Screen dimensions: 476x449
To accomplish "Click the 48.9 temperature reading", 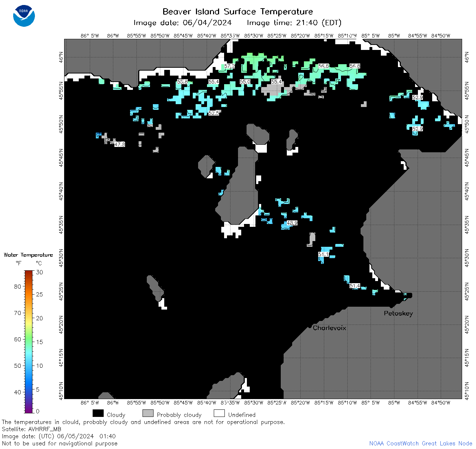I will [292, 223].
